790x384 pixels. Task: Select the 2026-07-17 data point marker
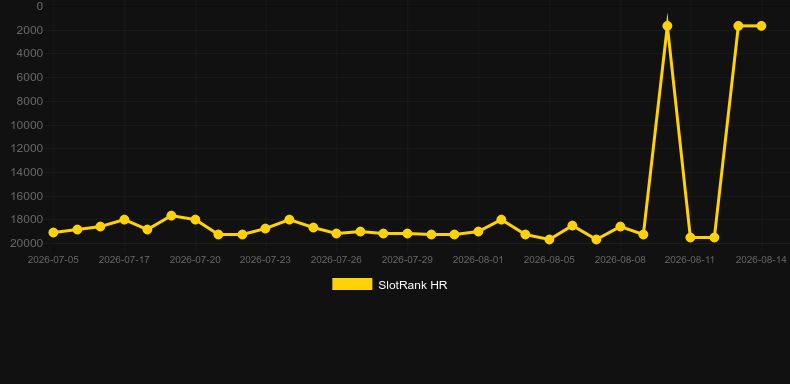pos(124,220)
